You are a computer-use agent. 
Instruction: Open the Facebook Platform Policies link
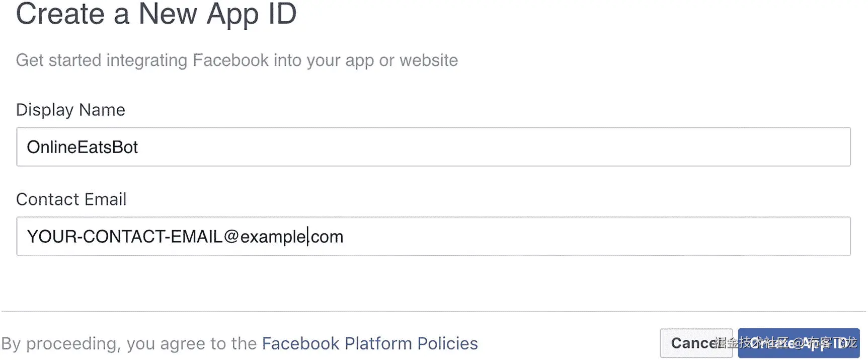tap(369, 343)
